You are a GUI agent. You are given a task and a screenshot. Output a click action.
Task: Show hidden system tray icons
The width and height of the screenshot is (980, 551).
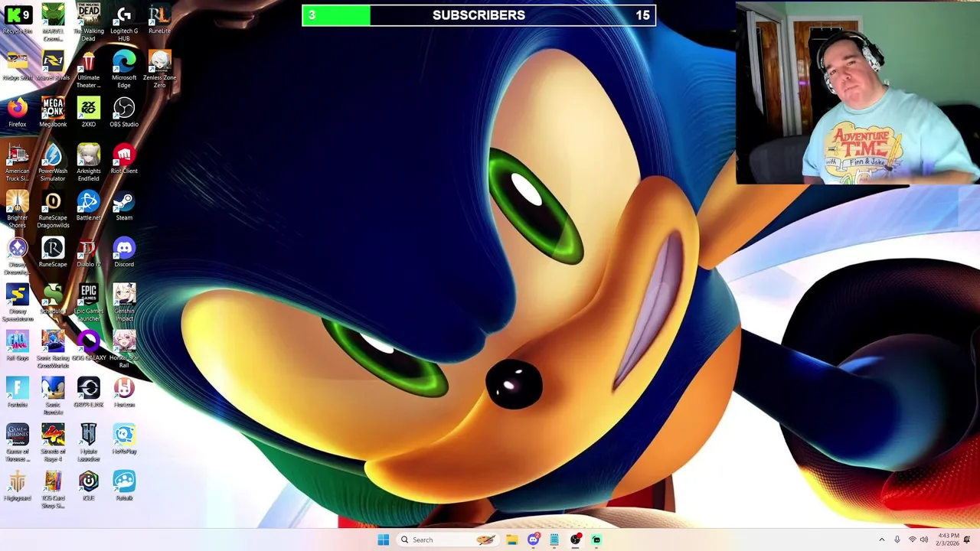click(x=881, y=540)
